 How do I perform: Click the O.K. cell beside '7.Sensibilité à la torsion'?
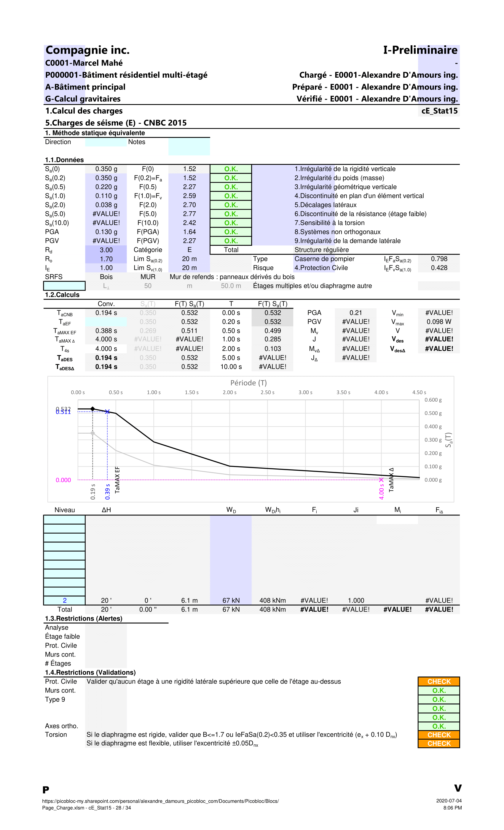[x=231, y=223]
